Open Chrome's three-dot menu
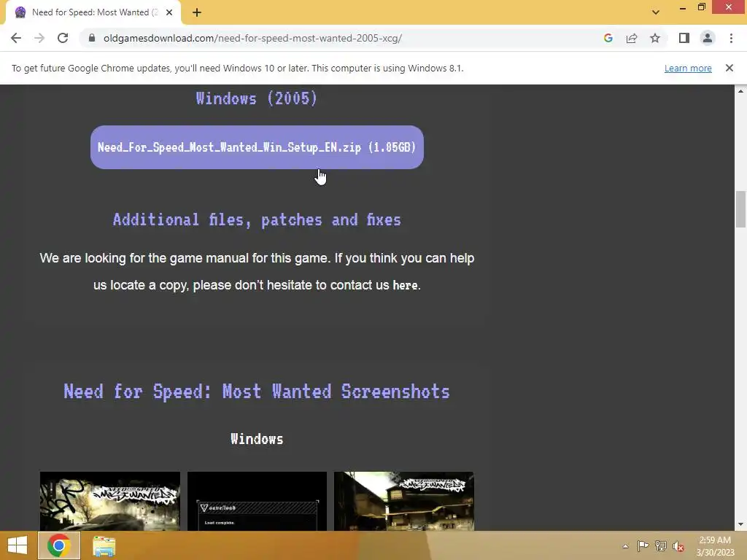Viewport: 747px width, 560px height. coord(731,38)
